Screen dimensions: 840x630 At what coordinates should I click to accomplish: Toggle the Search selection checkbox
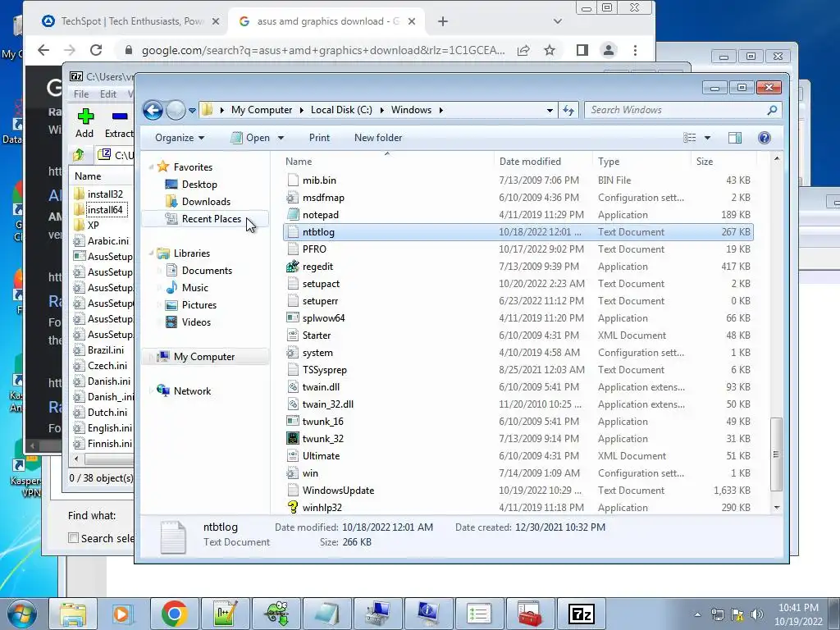(x=73, y=538)
